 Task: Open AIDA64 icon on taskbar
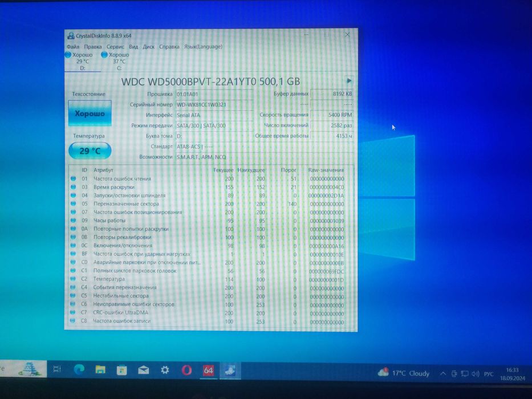tap(208, 370)
